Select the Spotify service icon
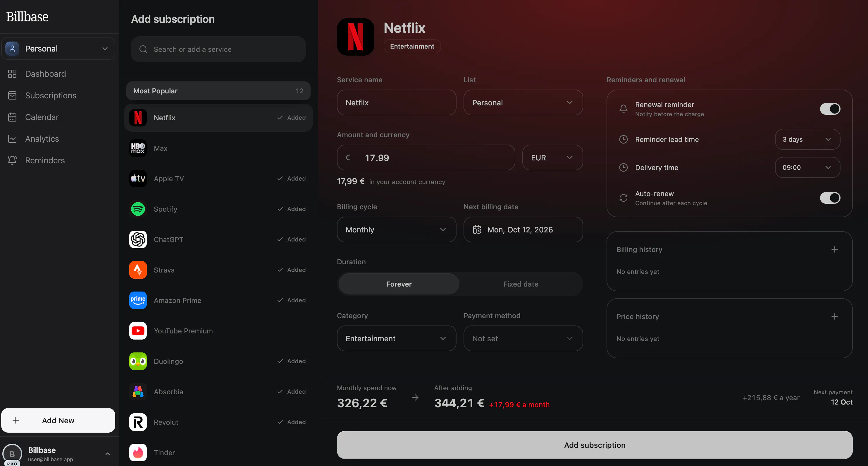This screenshot has width=868, height=466. 138,209
